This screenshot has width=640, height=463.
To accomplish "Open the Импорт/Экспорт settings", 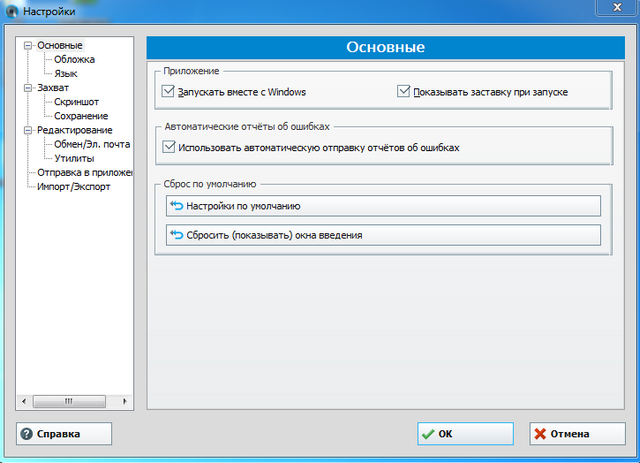I will 73,187.
